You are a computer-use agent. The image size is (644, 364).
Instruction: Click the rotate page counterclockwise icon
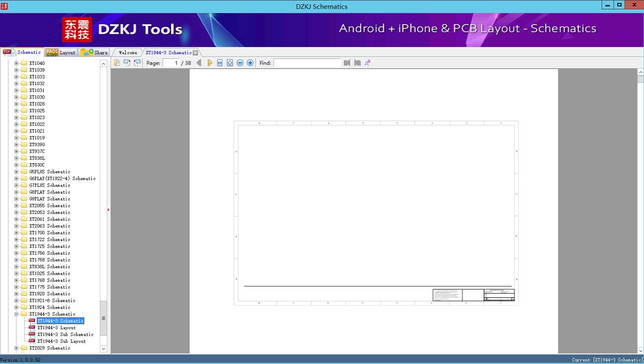tap(127, 63)
